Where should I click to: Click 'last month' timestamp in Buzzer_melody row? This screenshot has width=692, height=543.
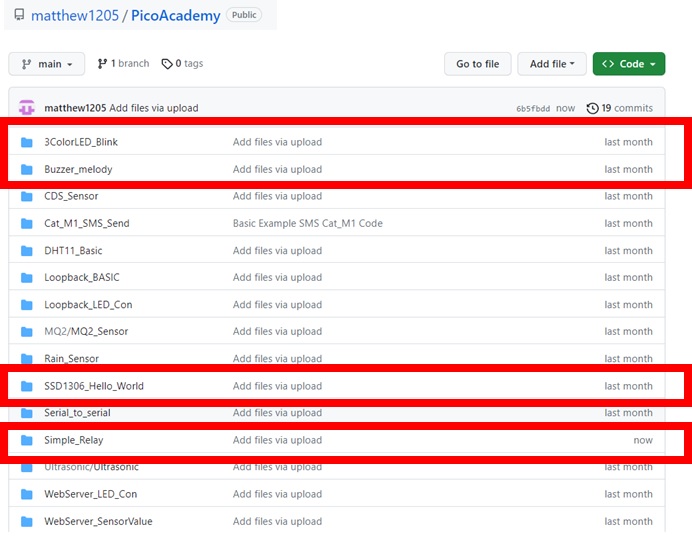pos(628,170)
